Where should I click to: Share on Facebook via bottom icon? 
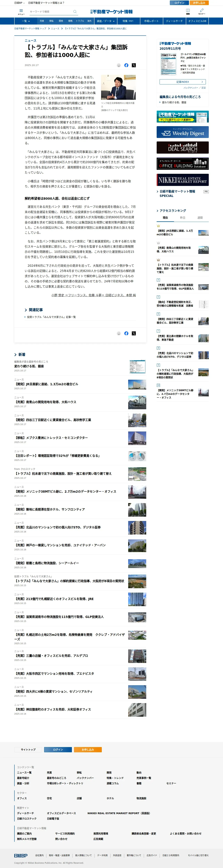point(126,333)
